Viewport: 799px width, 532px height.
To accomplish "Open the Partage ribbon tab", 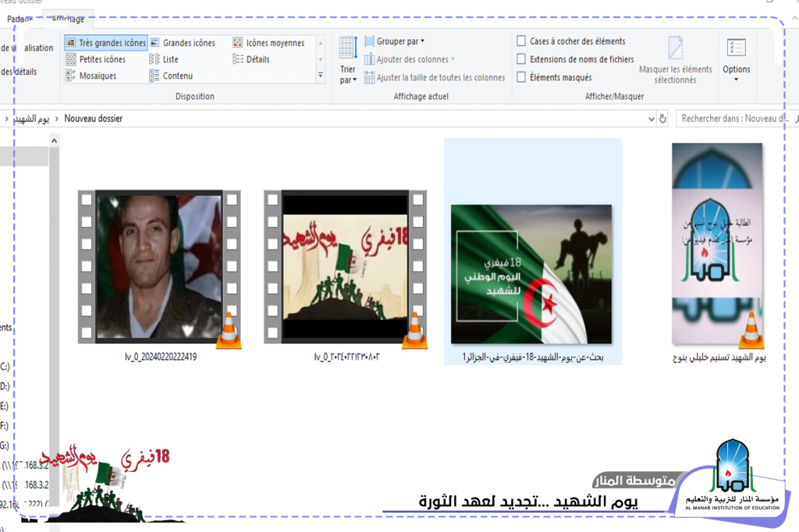I will click(x=20, y=19).
